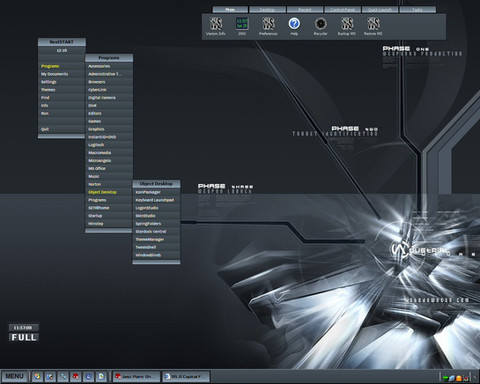Expand Accessories in the Programs submenu
Viewport: 480px width, 384px height.
click(109, 66)
